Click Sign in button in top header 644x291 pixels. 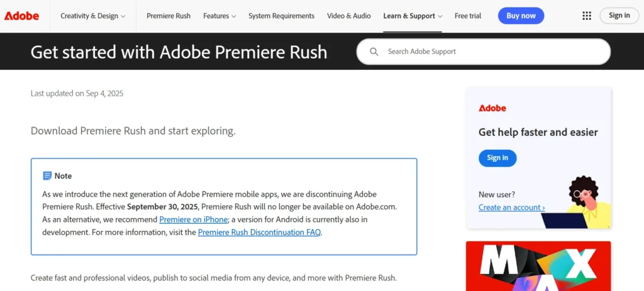tap(619, 16)
